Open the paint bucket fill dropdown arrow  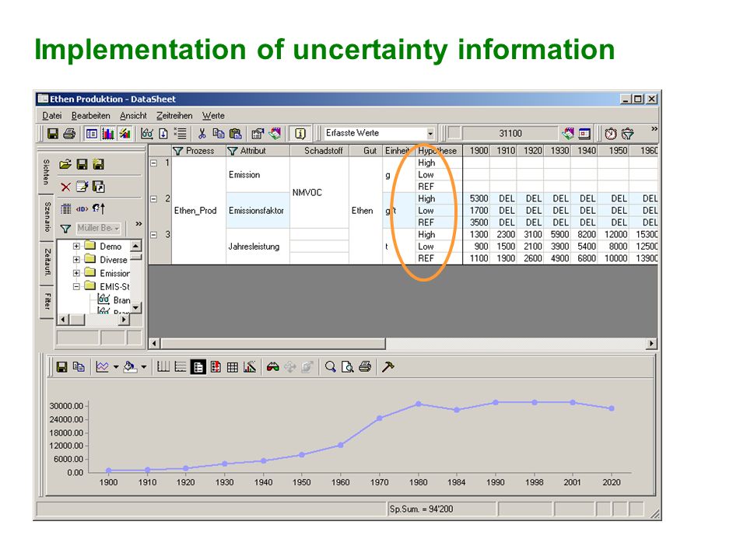[x=143, y=367]
